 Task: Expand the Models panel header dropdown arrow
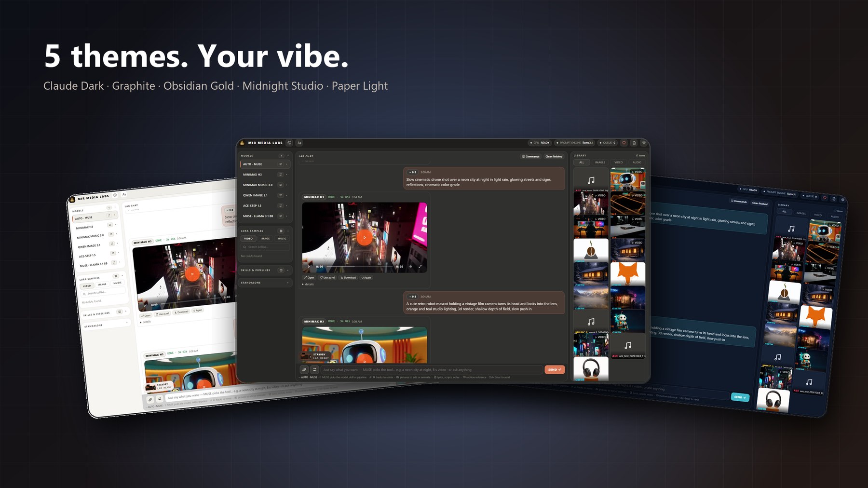pyautogui.click(x=288, y=156)
